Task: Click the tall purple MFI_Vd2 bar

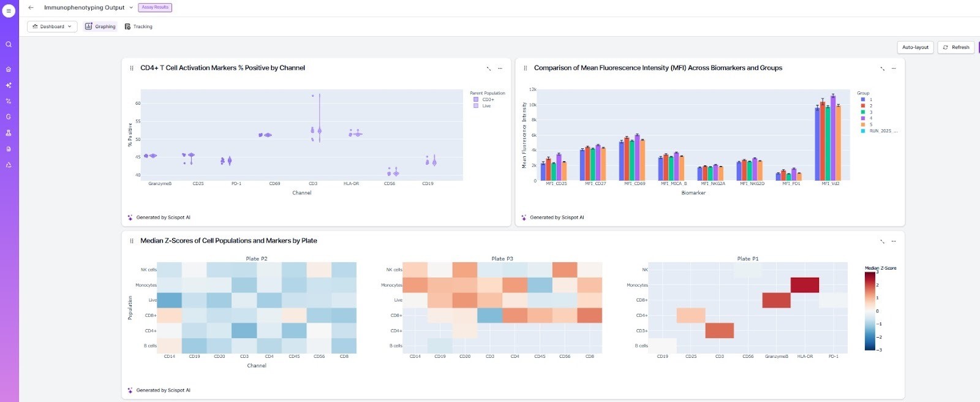Action: tap(833, 138)
